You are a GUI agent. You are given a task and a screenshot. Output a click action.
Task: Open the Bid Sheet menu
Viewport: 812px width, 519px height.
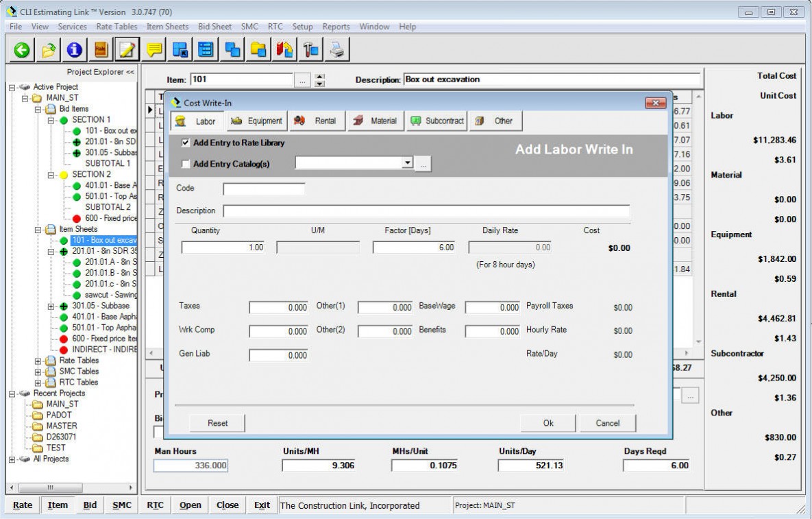(x=214, y=27)
